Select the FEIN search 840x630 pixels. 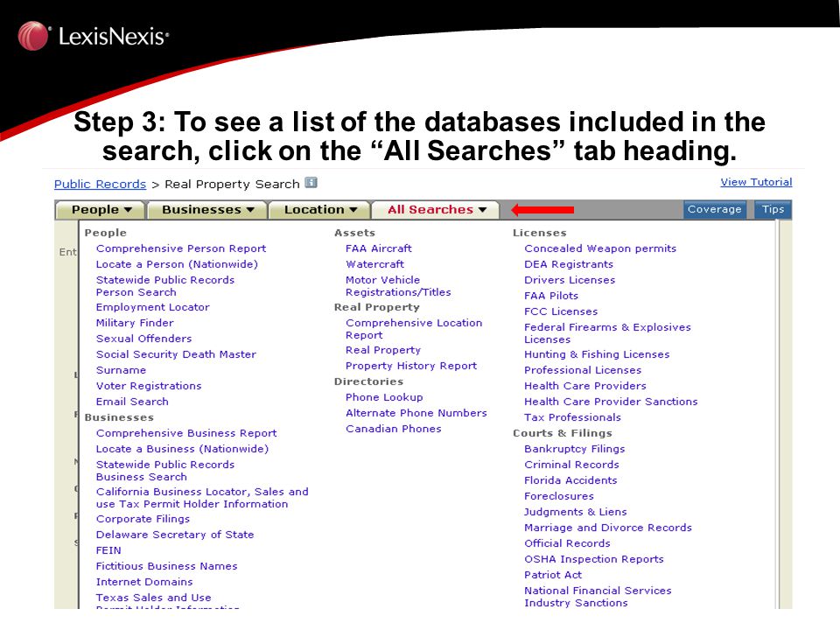(108, 550)
